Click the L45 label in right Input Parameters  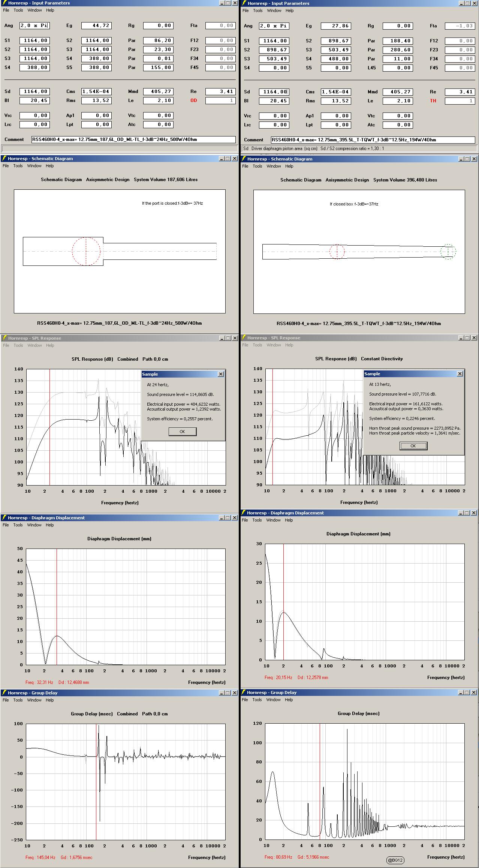click(x=371, y=68)
